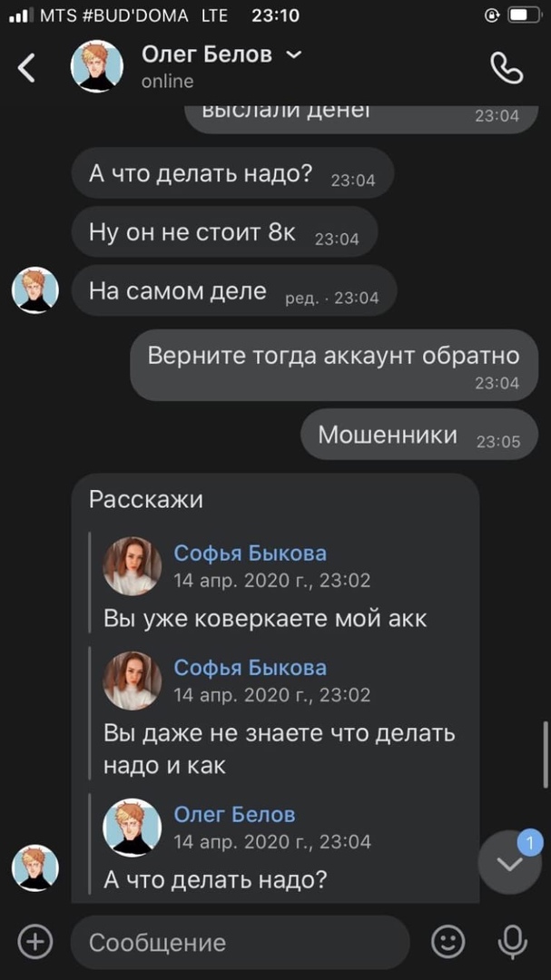
Task: Open attachments with the plus icon
Action: pyautogui.click(x=35, y=941)
